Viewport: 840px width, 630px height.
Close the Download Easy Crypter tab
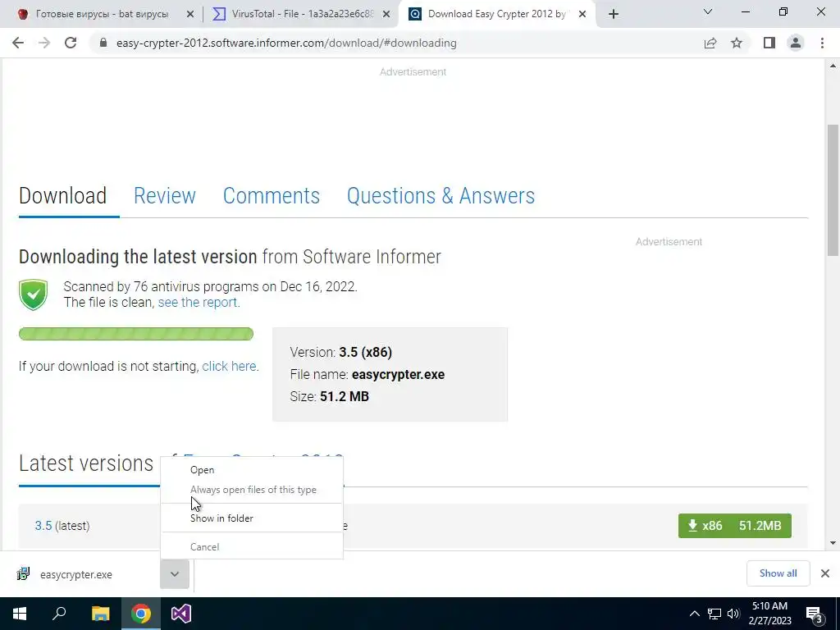coord(582,14)
